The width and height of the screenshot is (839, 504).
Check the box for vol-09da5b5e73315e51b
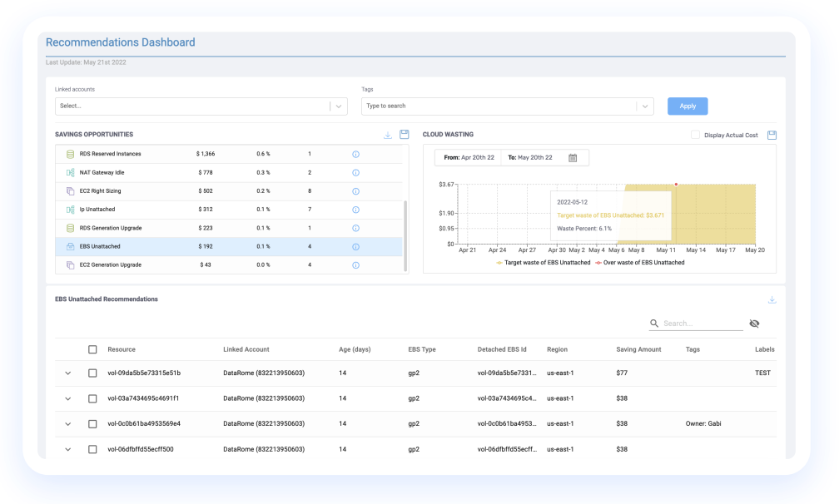click(92, 373)
